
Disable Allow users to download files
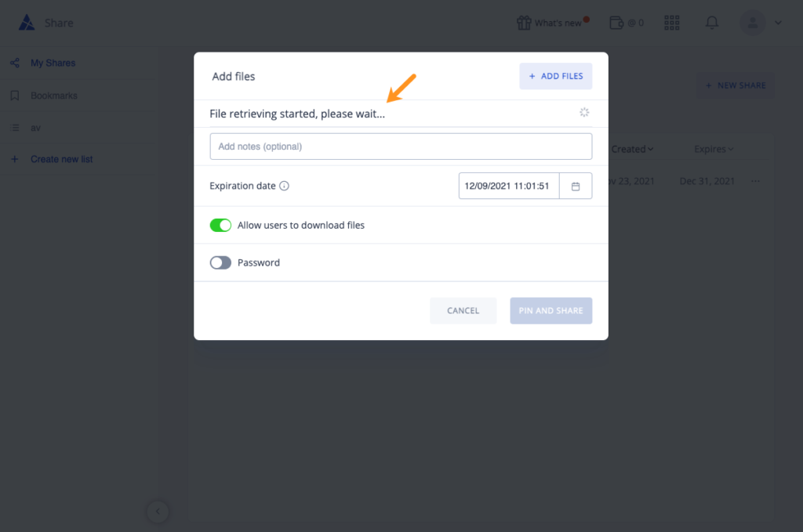(x=220, y=225)
